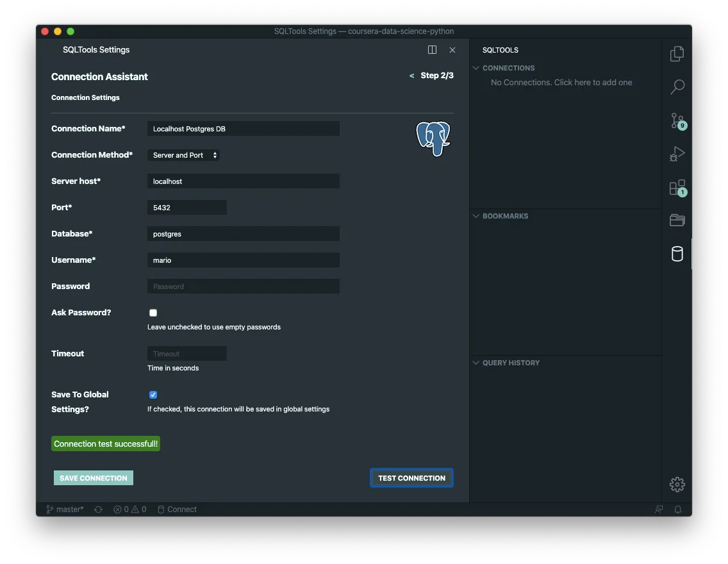The height and width of the screenshot is (564, 728).
Task: Enable the Ask Password checkbox
Action: [x=153, y=313]
